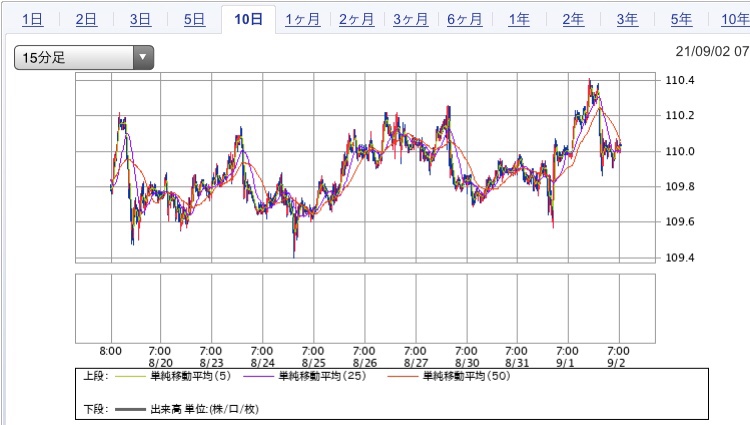Open the 15分足 interval dropdown
Viewport: 750px width, 425px height.
click(x=84, y=57)
